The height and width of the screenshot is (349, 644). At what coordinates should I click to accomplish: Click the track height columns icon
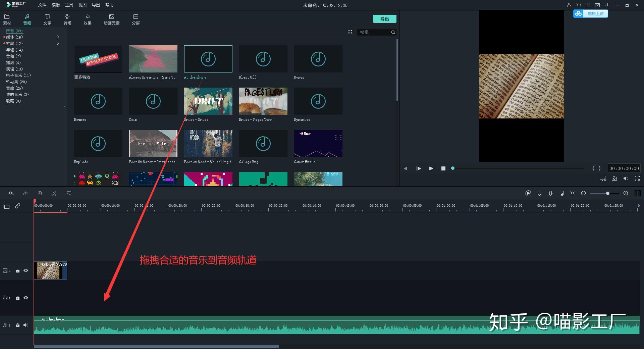point(637,193)
